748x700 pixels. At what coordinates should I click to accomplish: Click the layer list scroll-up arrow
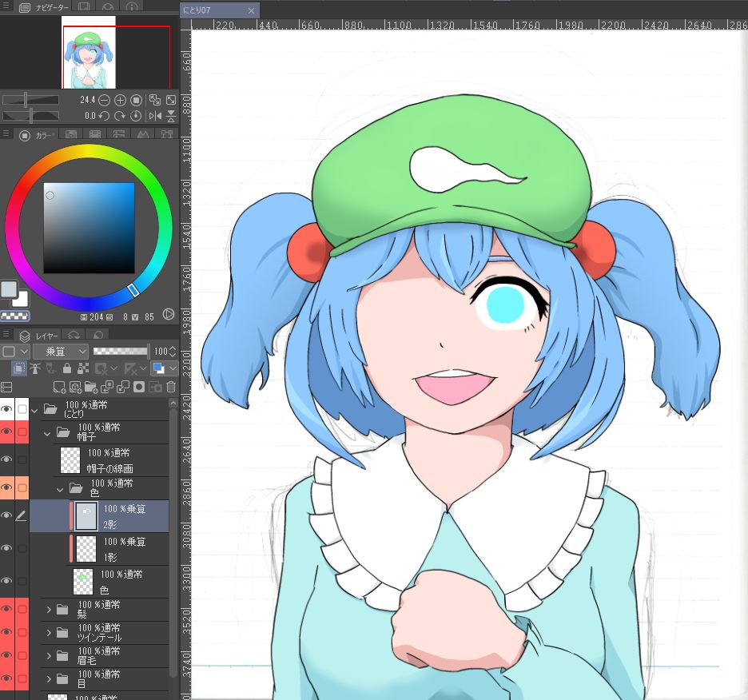tap(173, 404)
